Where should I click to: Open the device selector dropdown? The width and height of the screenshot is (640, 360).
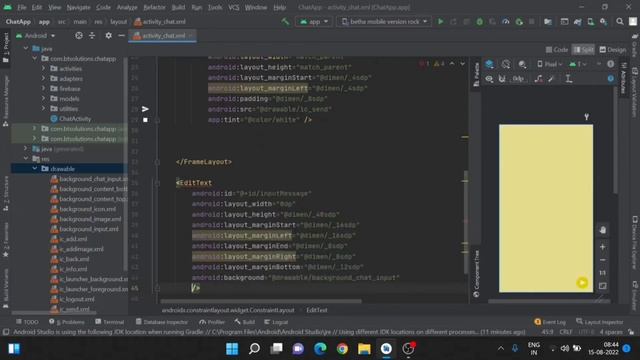point(384,22)
